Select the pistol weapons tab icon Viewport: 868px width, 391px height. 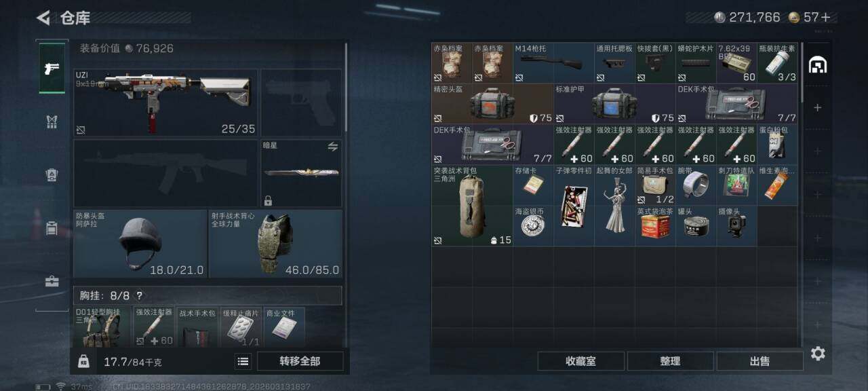[52, 69]
